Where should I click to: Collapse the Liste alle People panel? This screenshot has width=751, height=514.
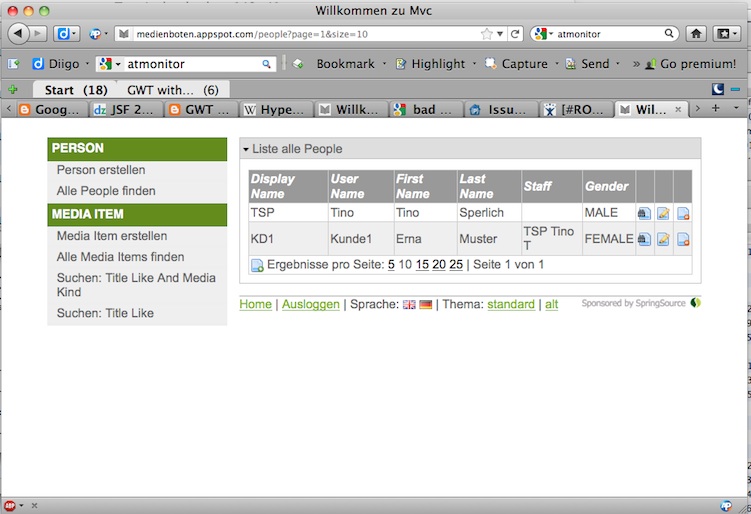pos(246,149)
